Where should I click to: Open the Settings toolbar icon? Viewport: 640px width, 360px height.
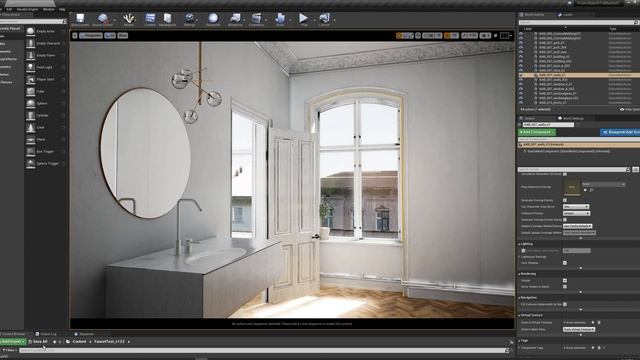[x=189, y=19]
